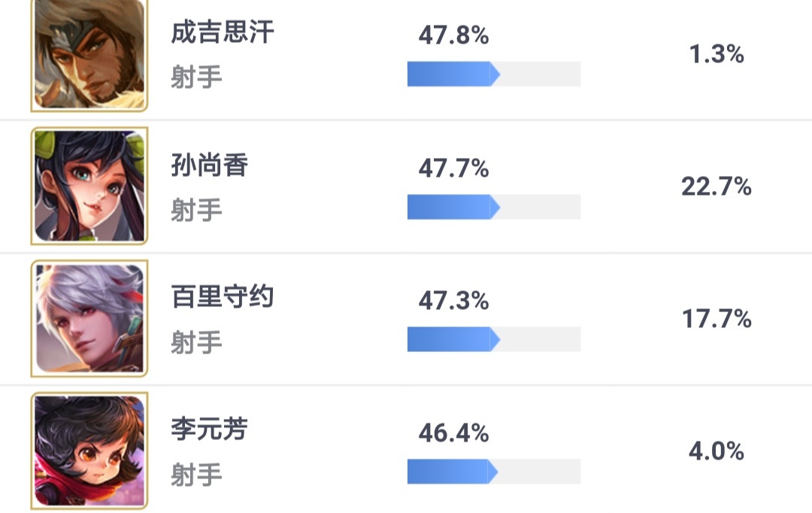The width and height of the screenshot is (812, 513).
Task: Tap the 46.4% win rate bar
Action: click(493, 472)
